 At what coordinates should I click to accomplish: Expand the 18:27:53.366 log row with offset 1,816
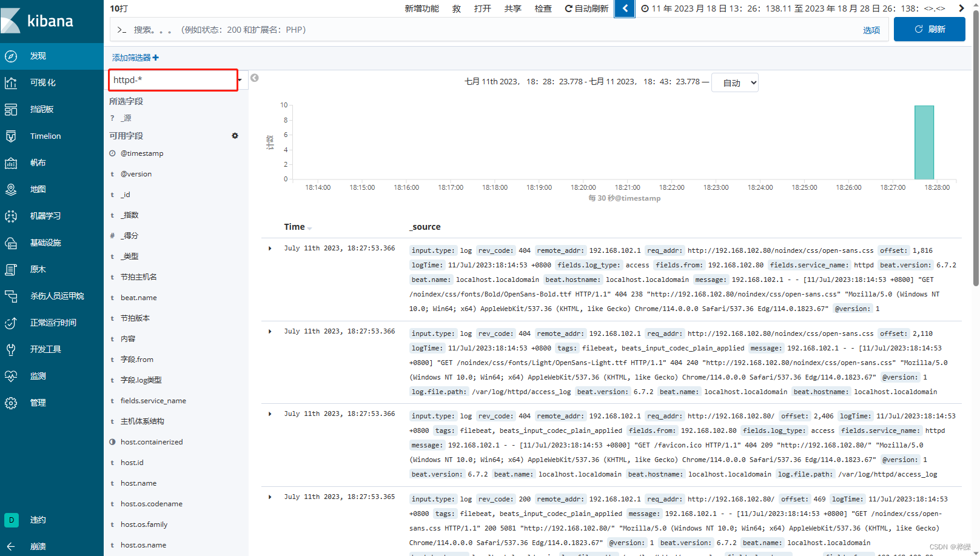pos(270,248)
